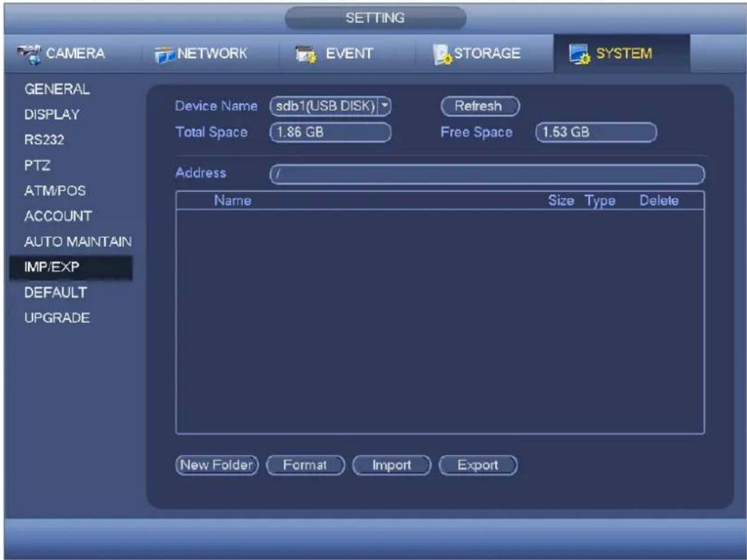The image size is (747, 560).
Task: Click the Size column header
Action: (x=561, y=201)
